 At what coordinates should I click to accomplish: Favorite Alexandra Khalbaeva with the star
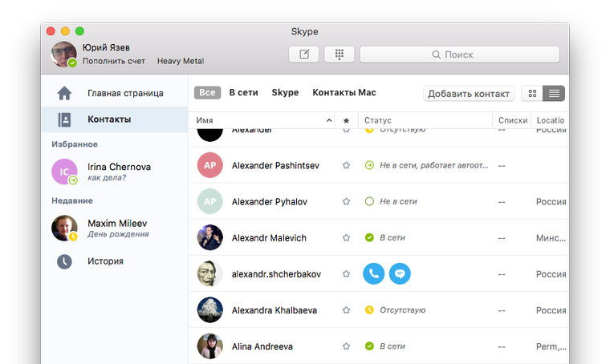346,310
